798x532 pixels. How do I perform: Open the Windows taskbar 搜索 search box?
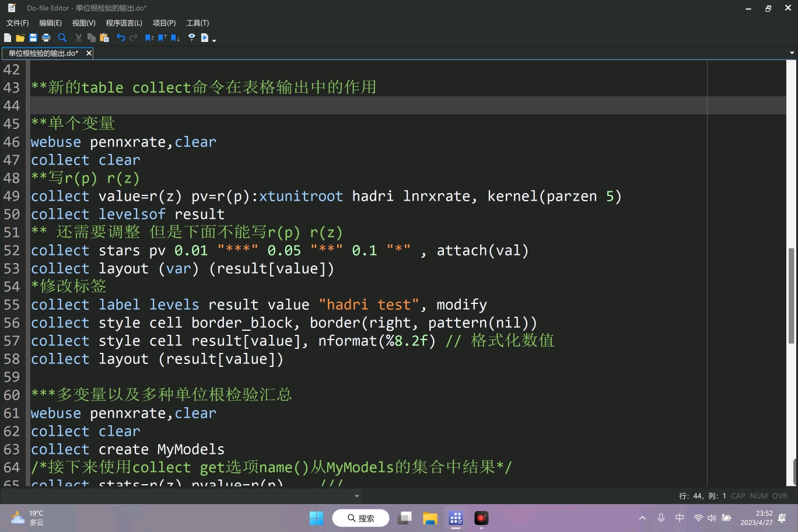click(360, 518)
